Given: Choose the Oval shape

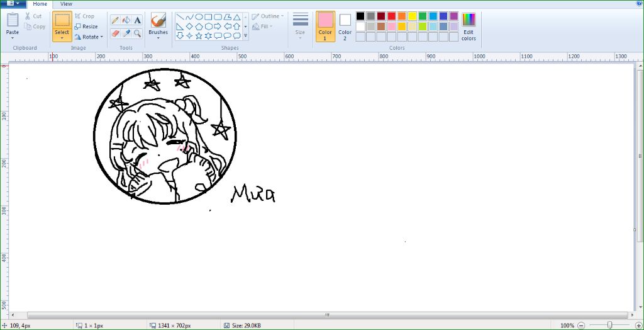Looking at the screenshot, I should pyautogui.click(x=199, y=17).
